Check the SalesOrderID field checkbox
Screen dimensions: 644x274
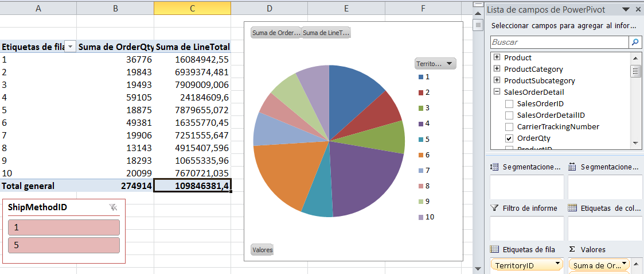click(x=509, y=104)
